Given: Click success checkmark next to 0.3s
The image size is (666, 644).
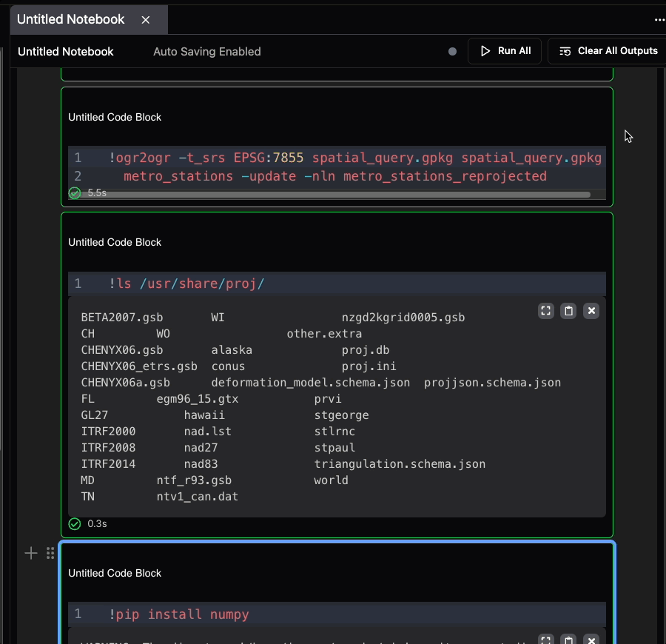Looking at the screenshot, I should click(x=75, y=524).
